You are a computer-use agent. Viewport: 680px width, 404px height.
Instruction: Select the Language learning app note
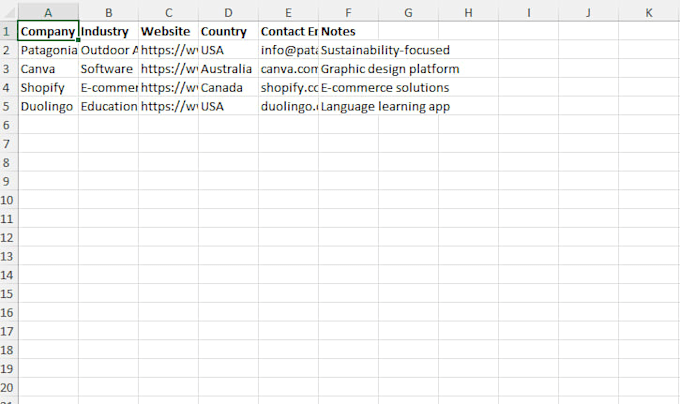348,106
